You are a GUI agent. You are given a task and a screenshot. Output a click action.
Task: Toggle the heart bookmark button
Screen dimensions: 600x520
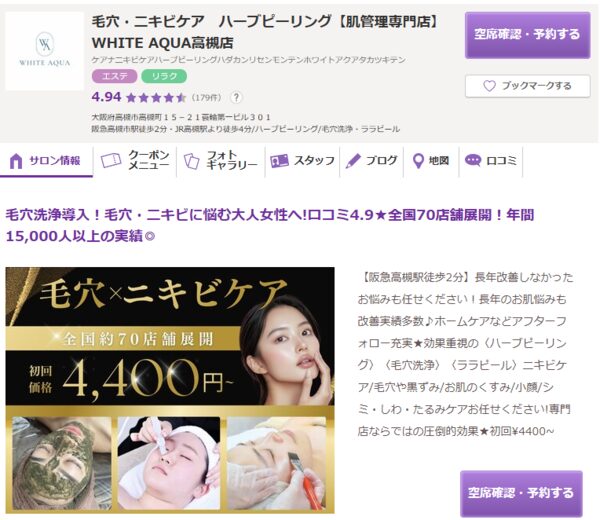[528, 86]
